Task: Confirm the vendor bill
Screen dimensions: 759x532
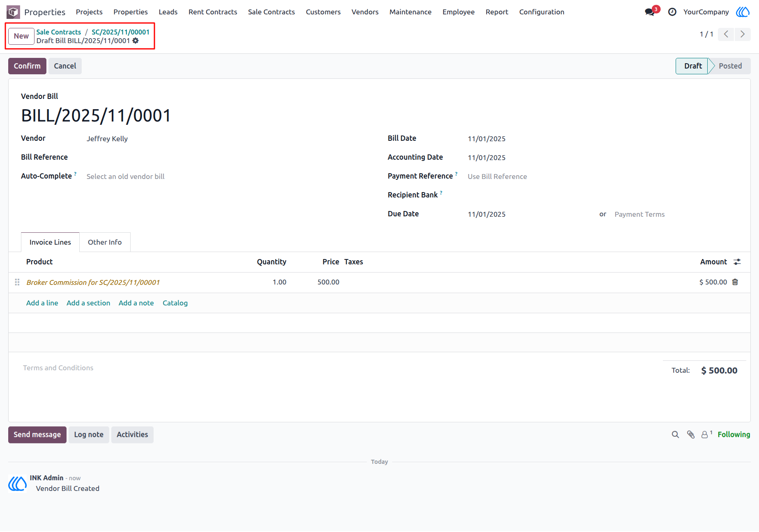Action: 27,66
